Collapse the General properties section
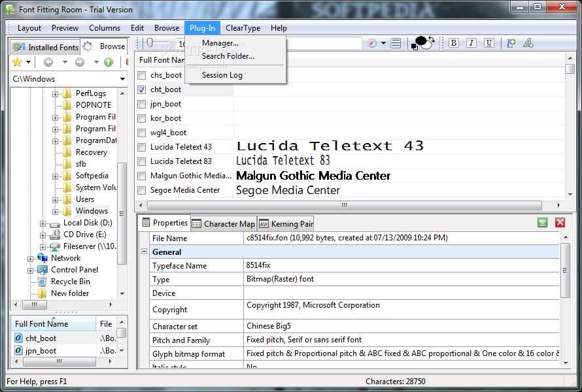 (x=144, y=252)
